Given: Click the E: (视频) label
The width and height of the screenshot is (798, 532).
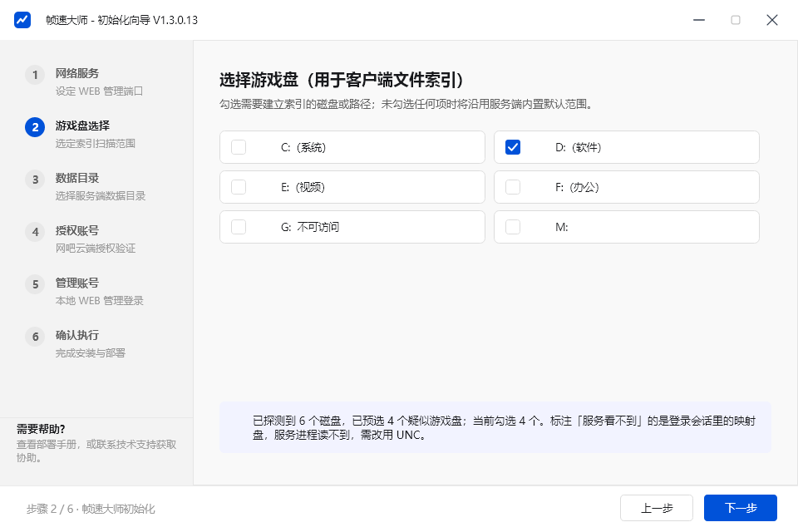Looking at the screenshot, I should click(x=303, y=187).
